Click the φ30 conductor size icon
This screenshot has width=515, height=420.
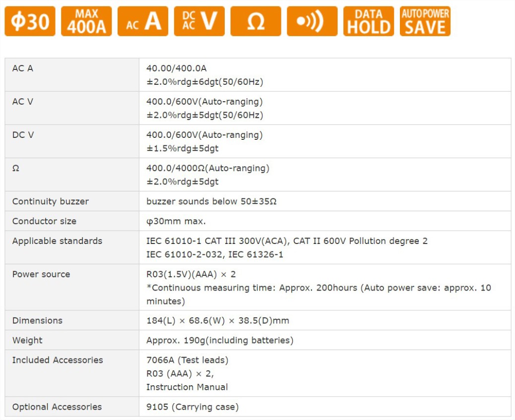click(x=30, y=21)
